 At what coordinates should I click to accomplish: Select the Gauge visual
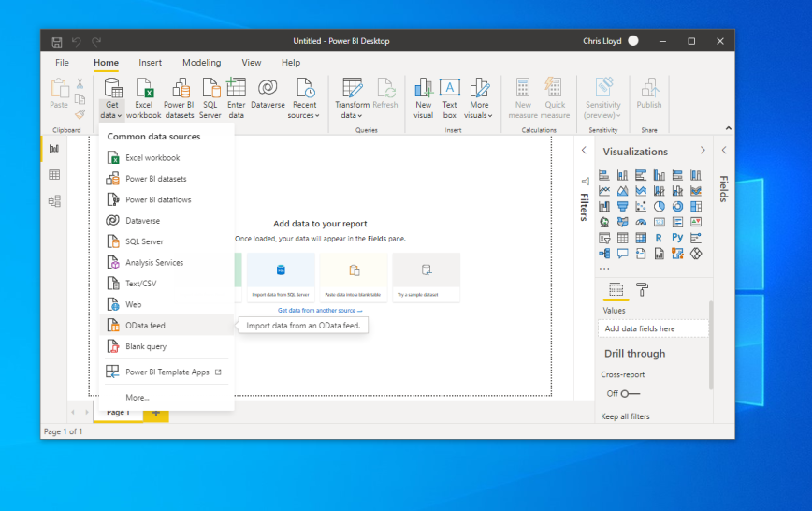click(641, 222)
